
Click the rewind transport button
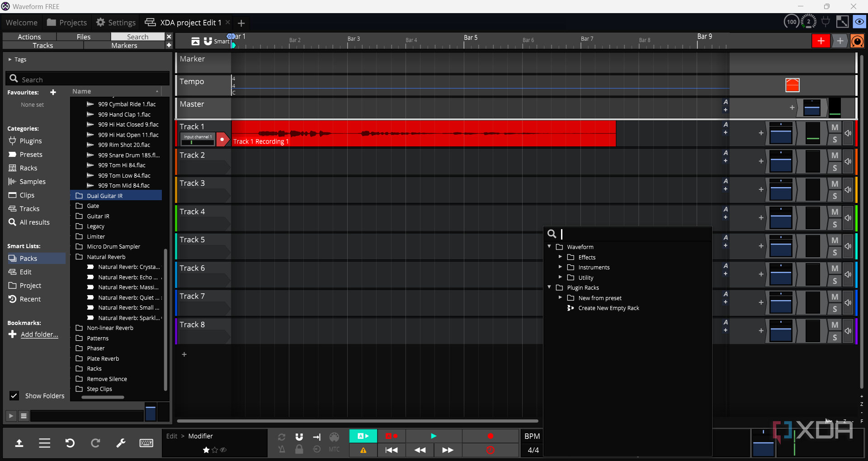click(420, 450)
